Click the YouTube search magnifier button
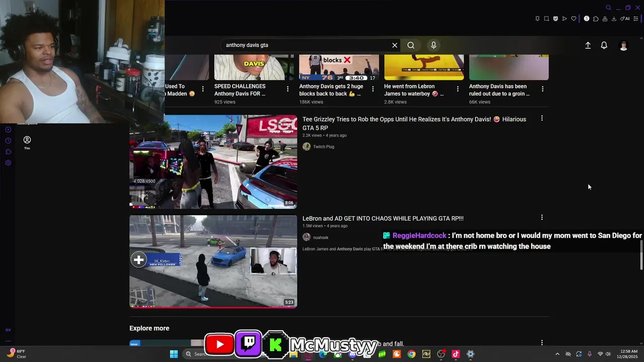644x362 pixels. [411, 45]
